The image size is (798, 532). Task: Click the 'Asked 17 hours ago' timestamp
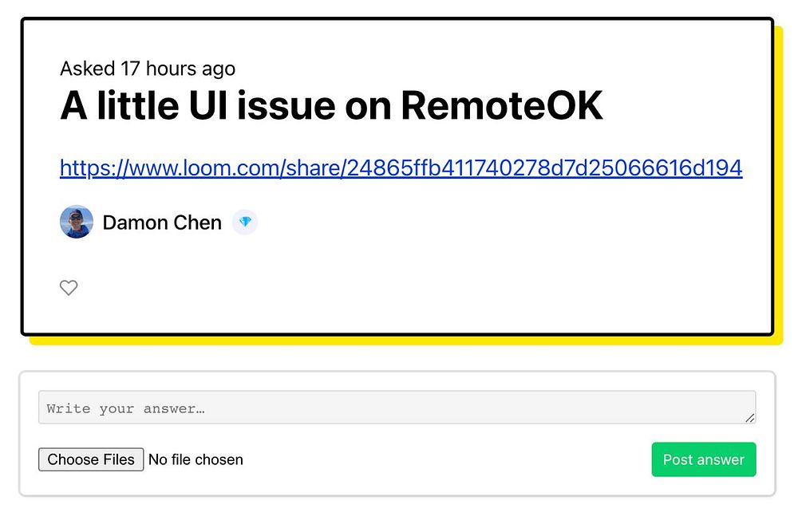click(148, 69)
